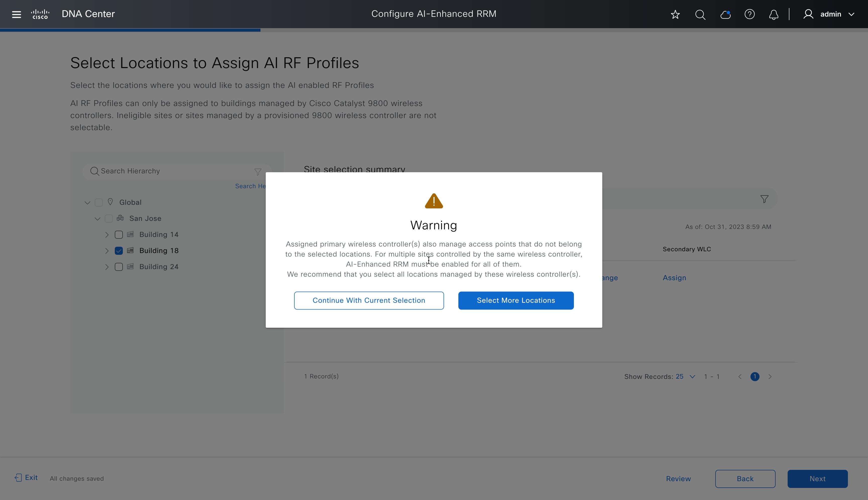The height and width of the screenshot is (500, 868).
Task: Click the Exit option in footer
Action: click(x=26, y=478)
